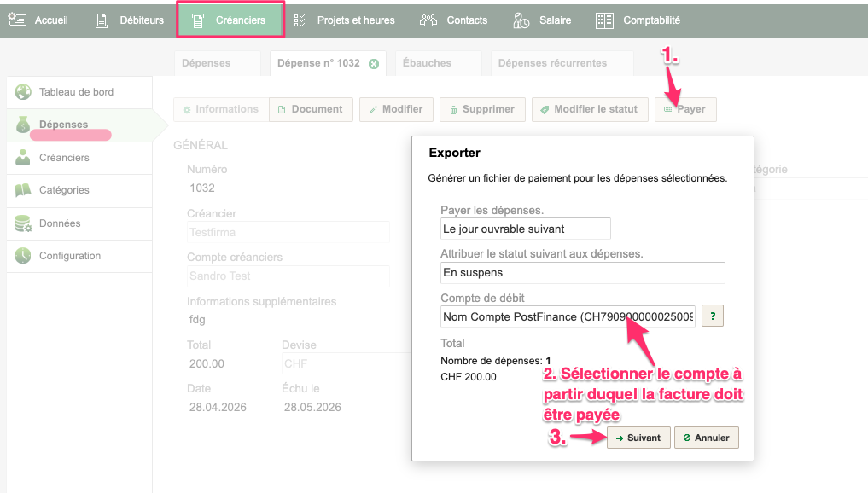Viewport: 868px width, 493px height.
Task: Open Catégories in sidebar
Action: click(79, 190)
